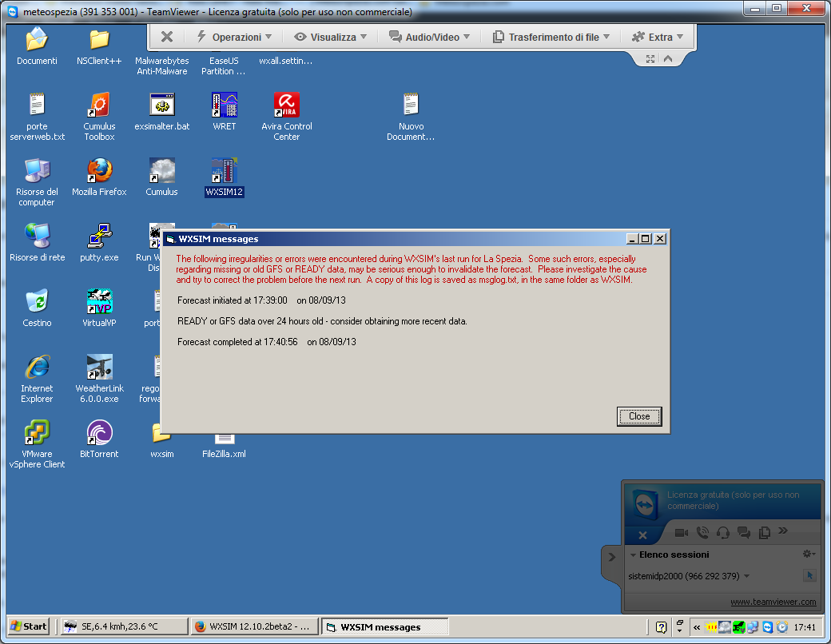The image size is (831, 644).
Task: Open Risorse del computer icon
Action: [37, 171]
